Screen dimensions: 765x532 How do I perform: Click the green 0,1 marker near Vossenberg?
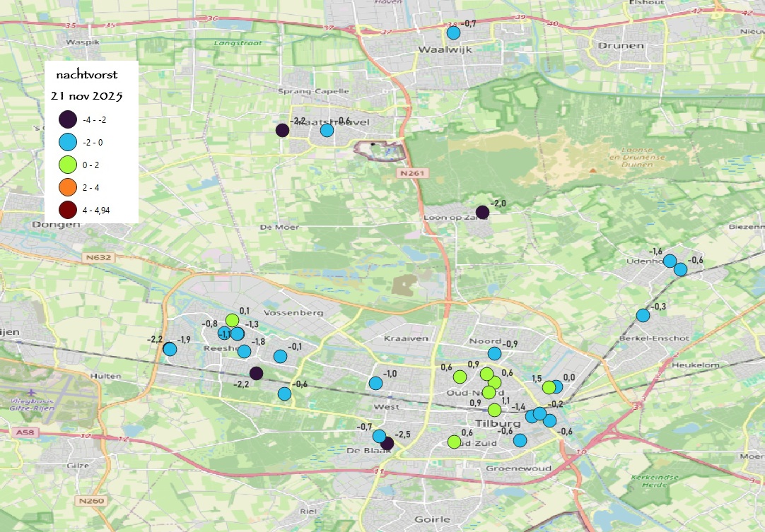tap(232, 320)
